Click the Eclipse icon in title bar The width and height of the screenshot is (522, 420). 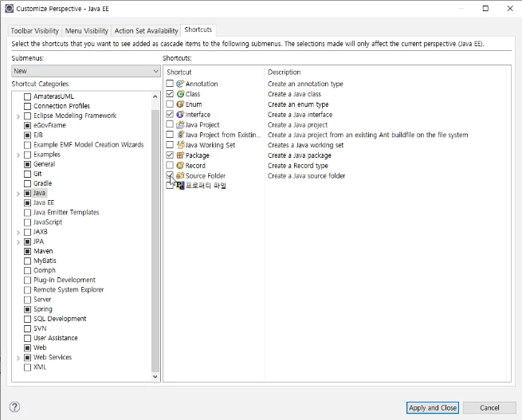[x=9, y=8]
